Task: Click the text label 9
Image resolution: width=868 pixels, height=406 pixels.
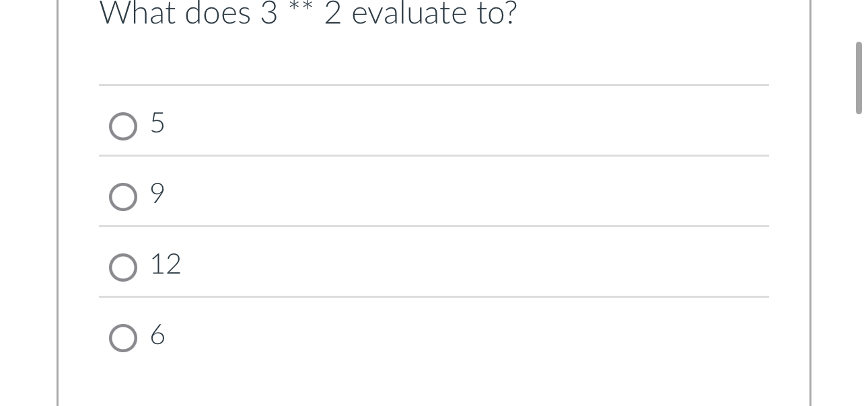Action: point(156,194)
